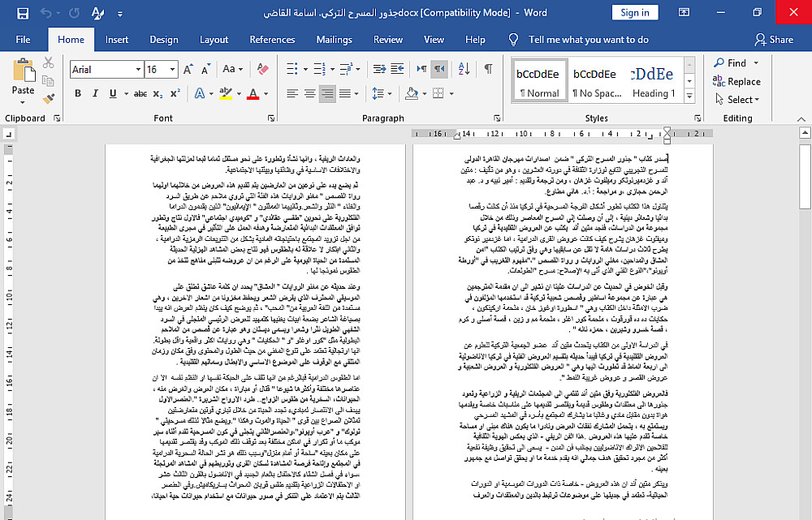Click the Tell me what you want to do field
The image size is (812, 520).
pyautogui.click(x=588, y=39)
